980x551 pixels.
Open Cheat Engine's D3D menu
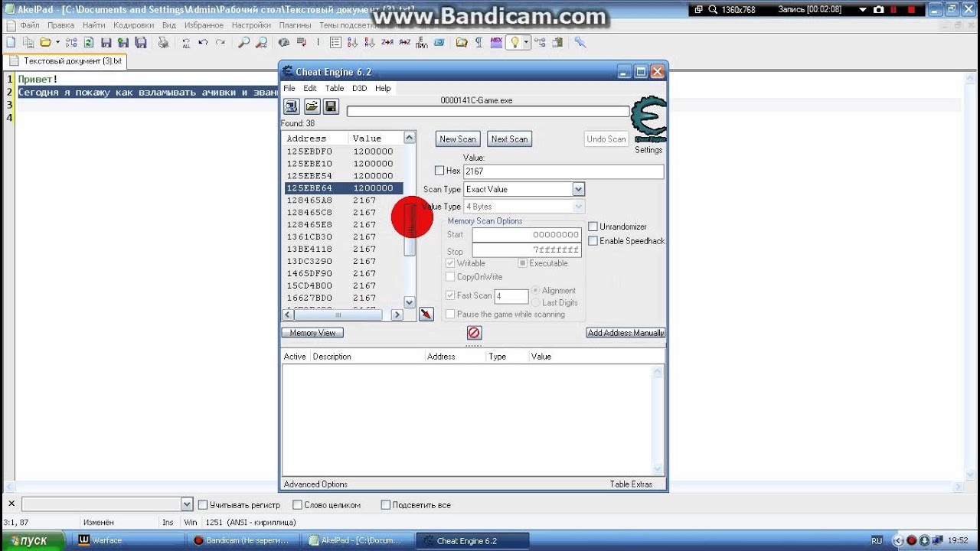point(359,88)
